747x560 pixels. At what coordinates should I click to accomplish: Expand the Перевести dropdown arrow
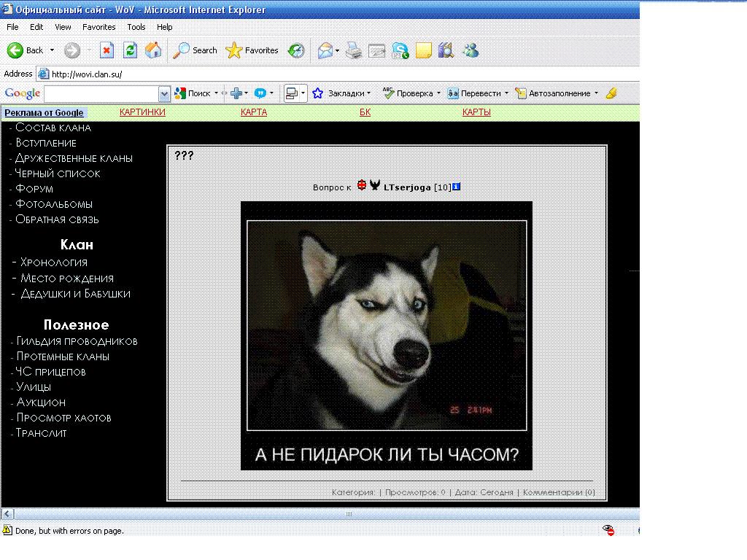(506, 93)
